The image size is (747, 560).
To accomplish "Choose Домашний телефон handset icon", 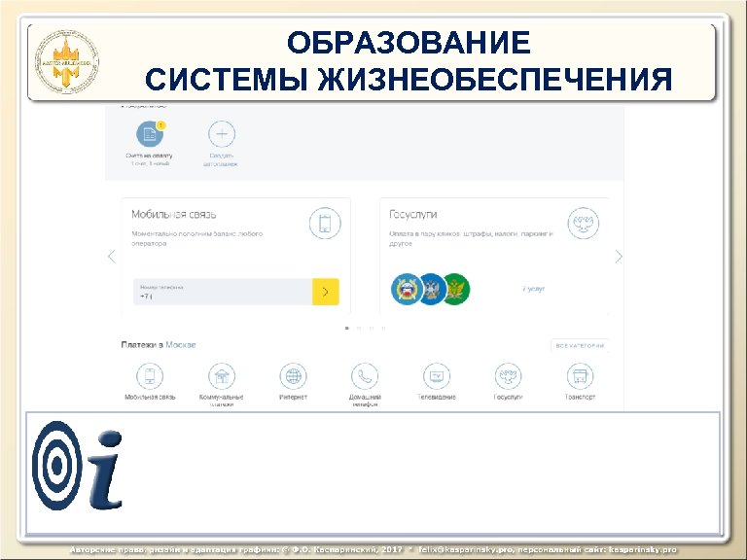I will 365,376.
